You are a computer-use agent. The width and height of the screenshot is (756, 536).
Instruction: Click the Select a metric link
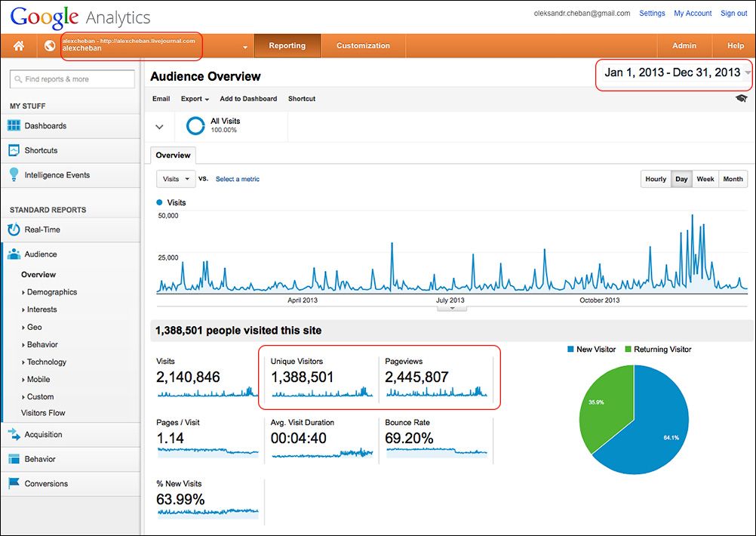point(237,179)
